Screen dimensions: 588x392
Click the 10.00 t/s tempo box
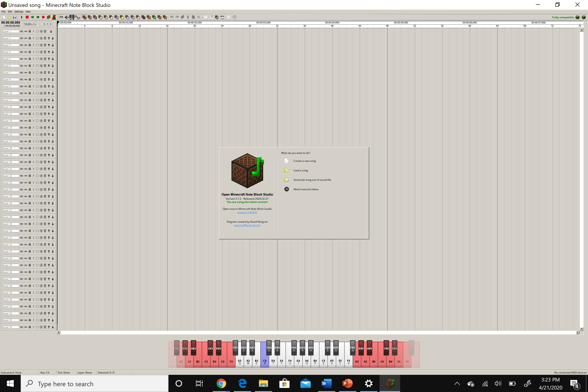pyautogui.click(x=30, y=24)
